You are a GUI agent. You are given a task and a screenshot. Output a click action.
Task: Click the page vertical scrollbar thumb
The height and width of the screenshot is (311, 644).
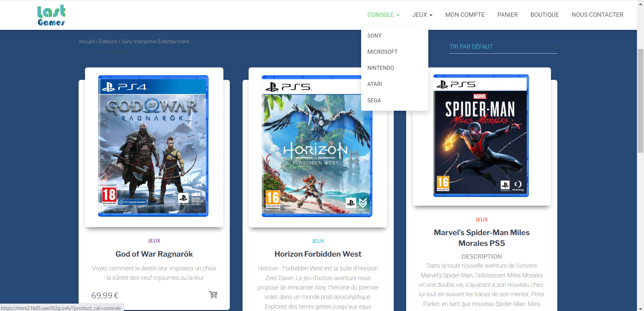click(x=641, y=101)
